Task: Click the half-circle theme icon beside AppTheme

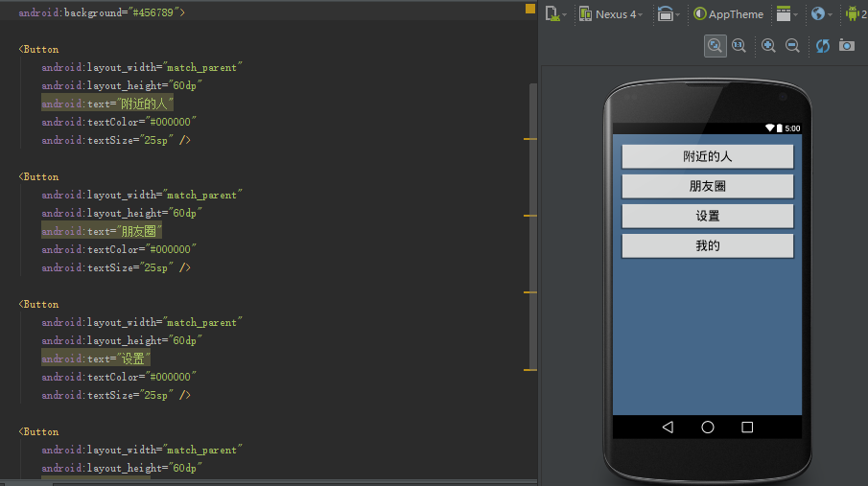Action: coord(700,13)
